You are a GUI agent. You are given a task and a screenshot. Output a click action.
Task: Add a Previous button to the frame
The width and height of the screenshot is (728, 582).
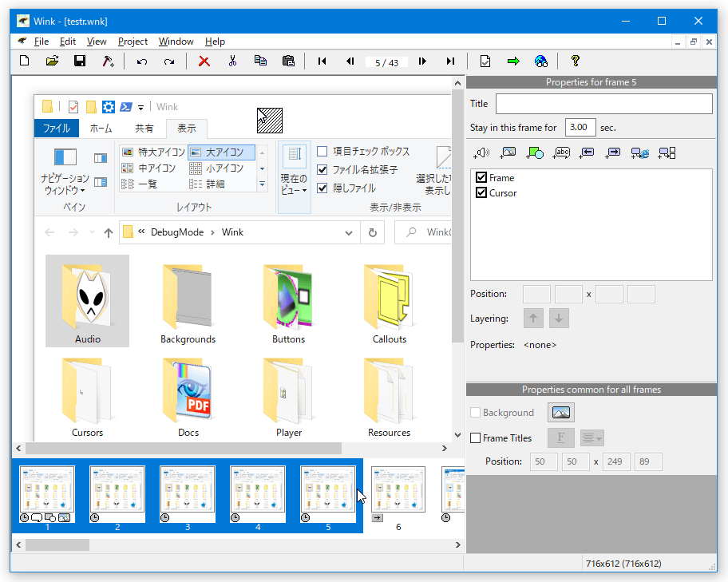point(587,152)
